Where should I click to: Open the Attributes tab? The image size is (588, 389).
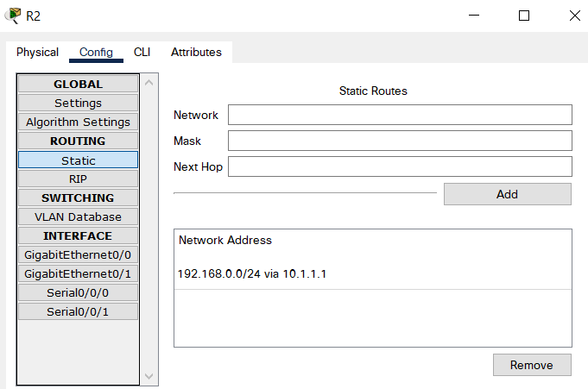196,52
